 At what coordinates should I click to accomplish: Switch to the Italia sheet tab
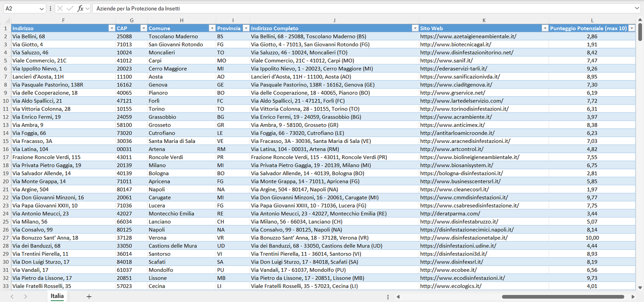(x=57, y=296)
